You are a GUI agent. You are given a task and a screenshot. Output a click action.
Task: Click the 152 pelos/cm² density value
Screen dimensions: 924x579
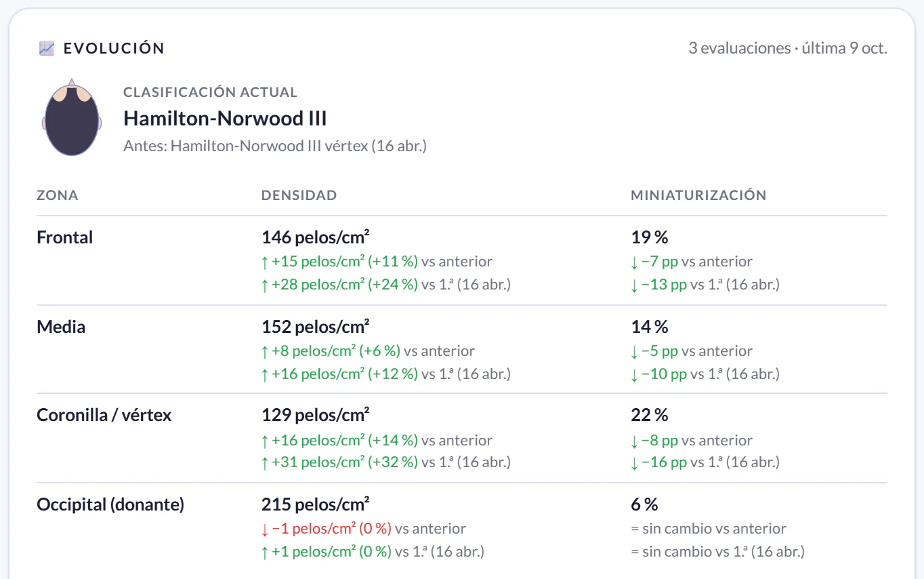click(x=316, y=327)
